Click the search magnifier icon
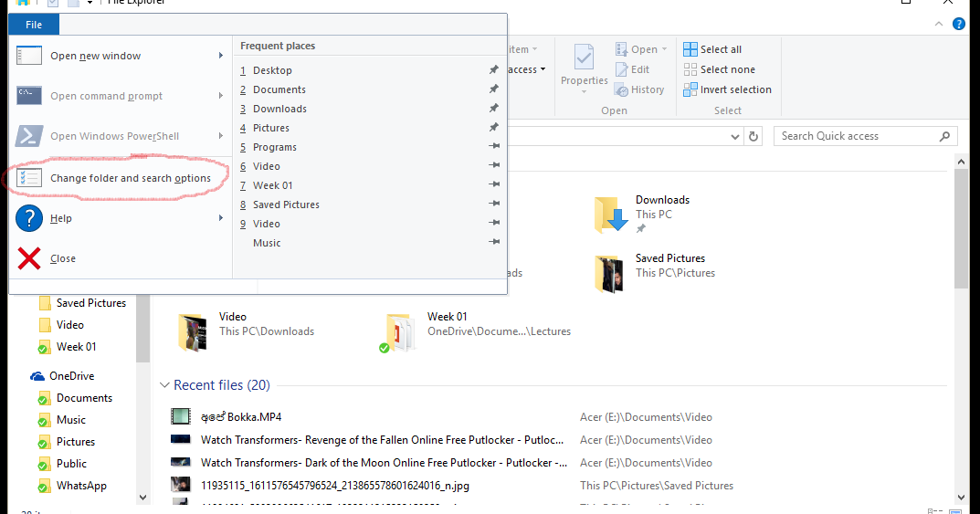The height and width of the screenshot is (514, 980). [x=944, y=136]
